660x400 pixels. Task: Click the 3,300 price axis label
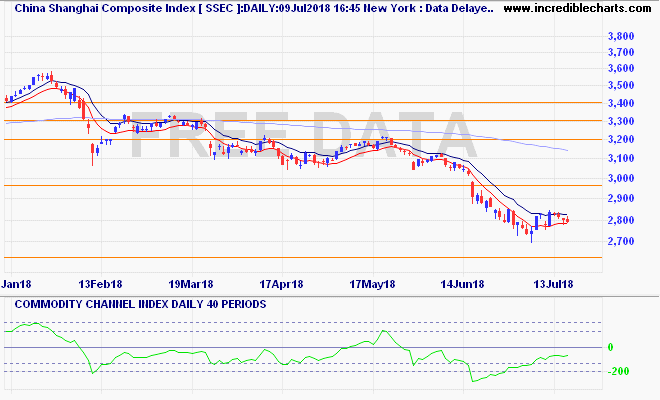[x=621, y=121]
